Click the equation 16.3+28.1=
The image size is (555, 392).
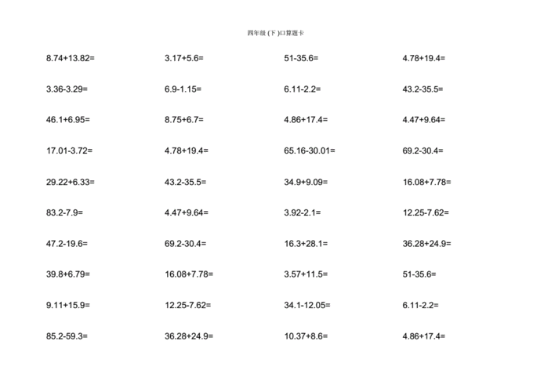(x=306, y=244)
